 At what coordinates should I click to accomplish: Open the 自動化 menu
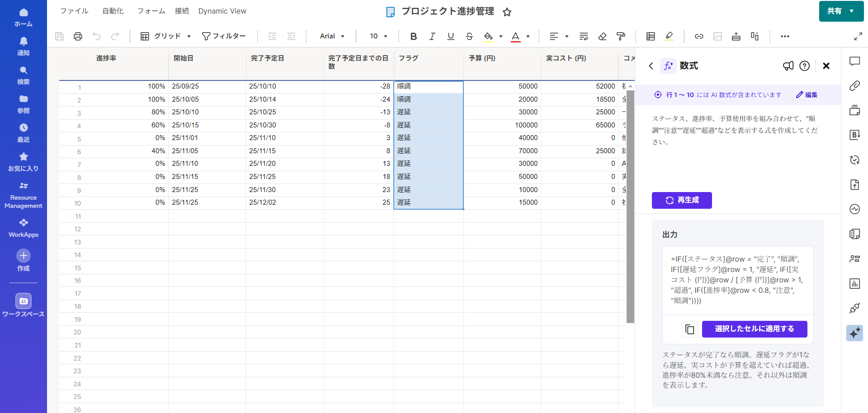tap(113, 11)
